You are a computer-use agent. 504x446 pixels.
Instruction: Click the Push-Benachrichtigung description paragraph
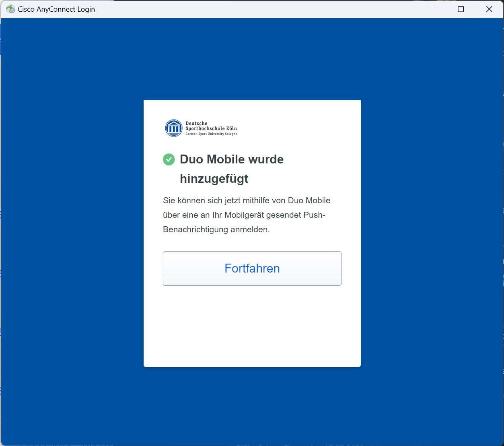[247, 215]
